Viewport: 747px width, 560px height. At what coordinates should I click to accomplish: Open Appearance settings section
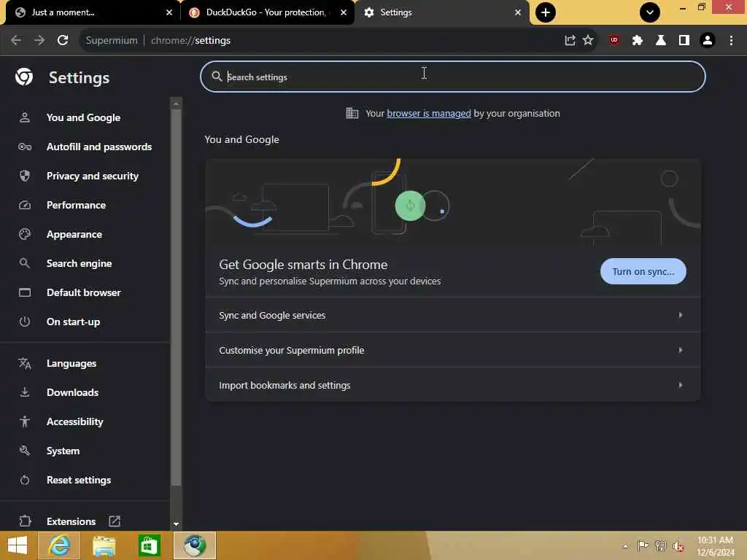85,234
